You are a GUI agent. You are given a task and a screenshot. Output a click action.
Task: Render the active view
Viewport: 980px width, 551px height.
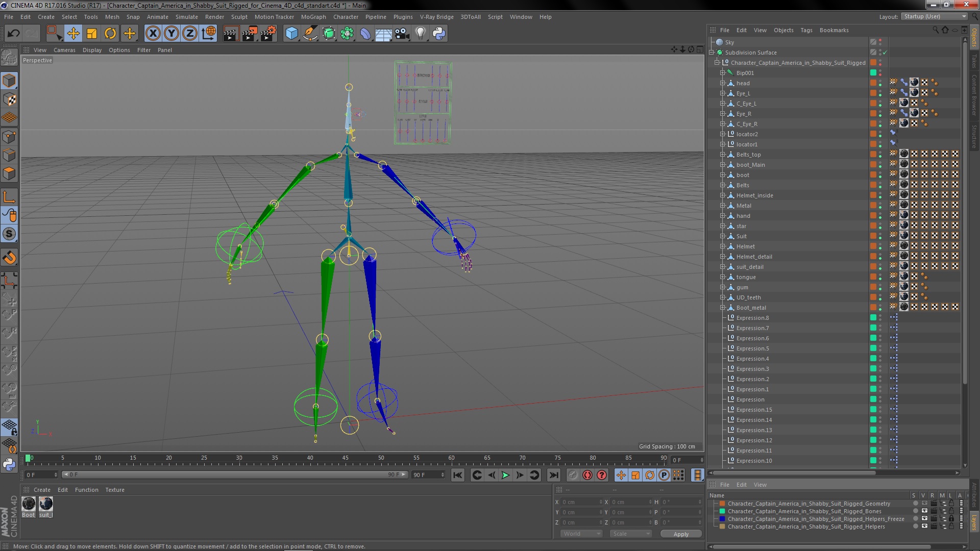(x=231, y=34)
